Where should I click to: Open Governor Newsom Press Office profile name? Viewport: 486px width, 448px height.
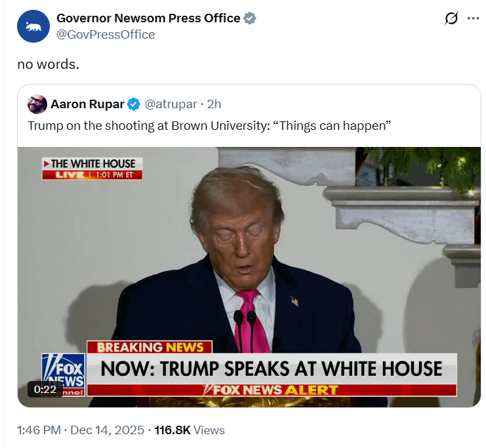[x=148, y=18]
